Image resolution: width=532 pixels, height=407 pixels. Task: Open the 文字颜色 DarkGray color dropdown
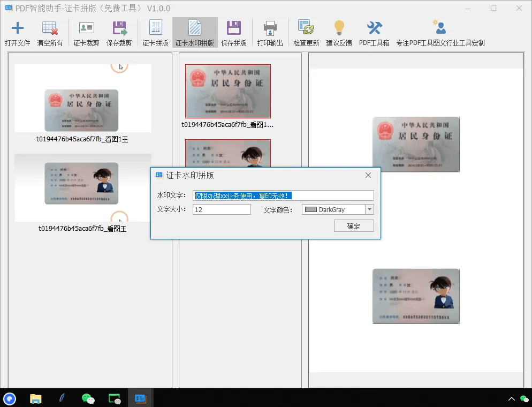click(x=369, y=209)
